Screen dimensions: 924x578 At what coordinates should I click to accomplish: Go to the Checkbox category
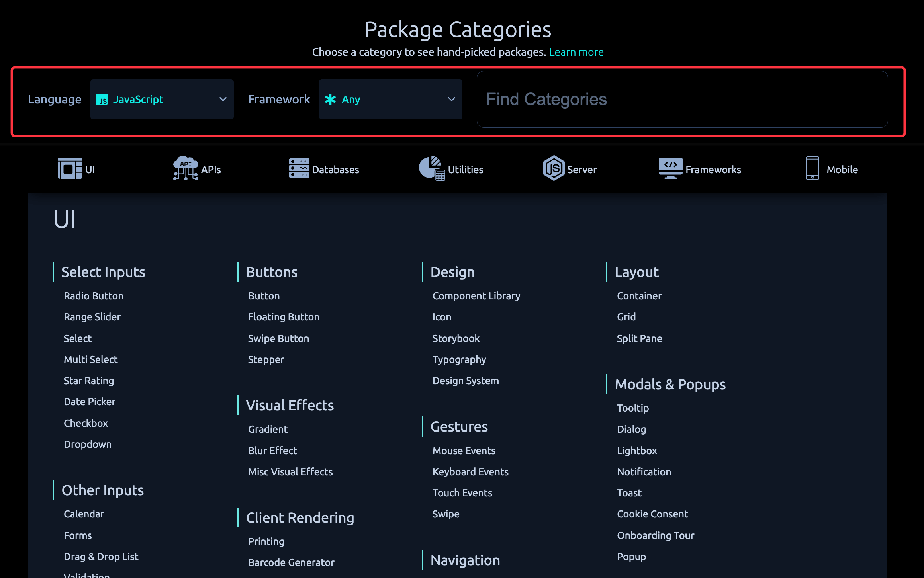click(86, 423)
